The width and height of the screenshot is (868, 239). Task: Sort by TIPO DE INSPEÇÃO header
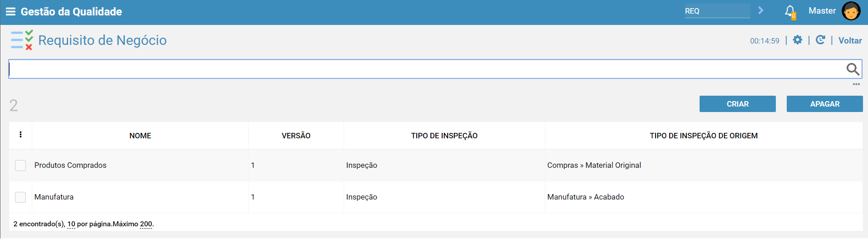[444, 136]
